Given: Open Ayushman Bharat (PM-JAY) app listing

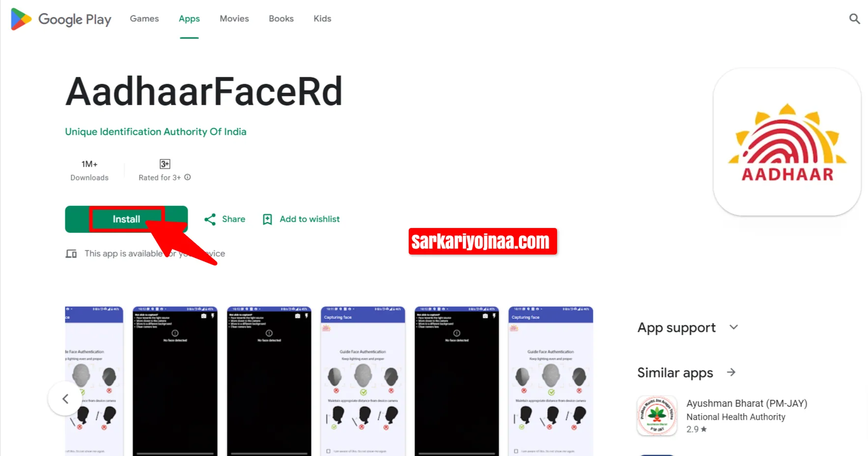Looking at the screenshot, I should pos(747,403).
